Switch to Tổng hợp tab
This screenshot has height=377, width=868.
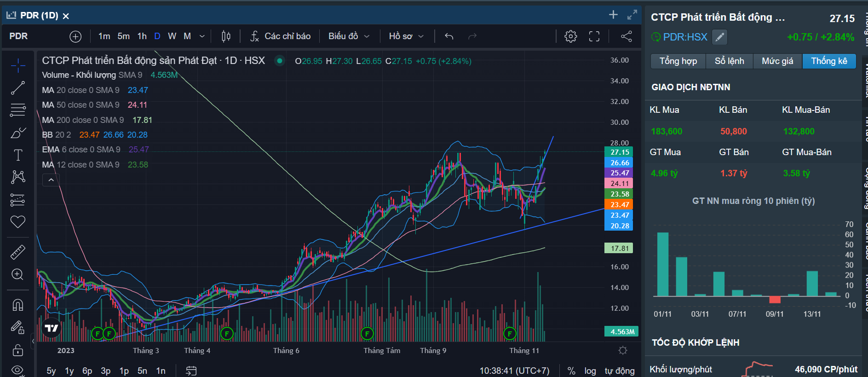click(678, 61)
